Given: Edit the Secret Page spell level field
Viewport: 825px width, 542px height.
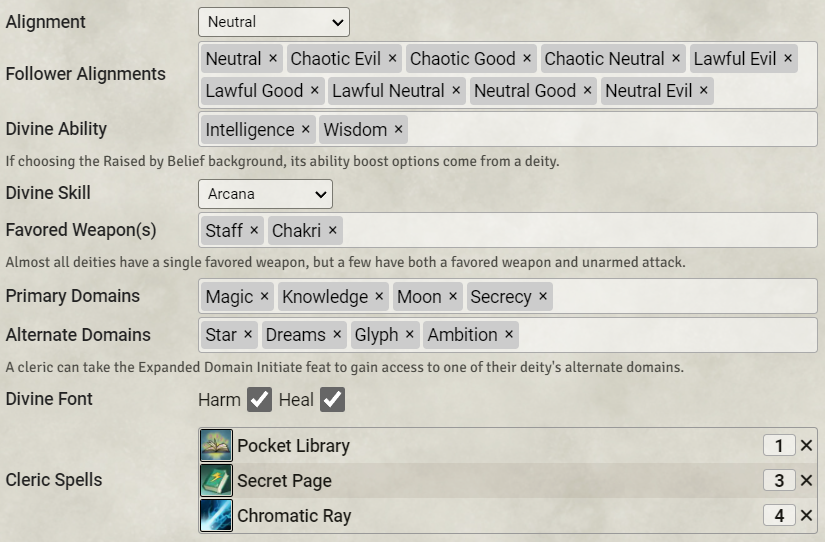Looking at the screenshot, I should click(779, 481).
